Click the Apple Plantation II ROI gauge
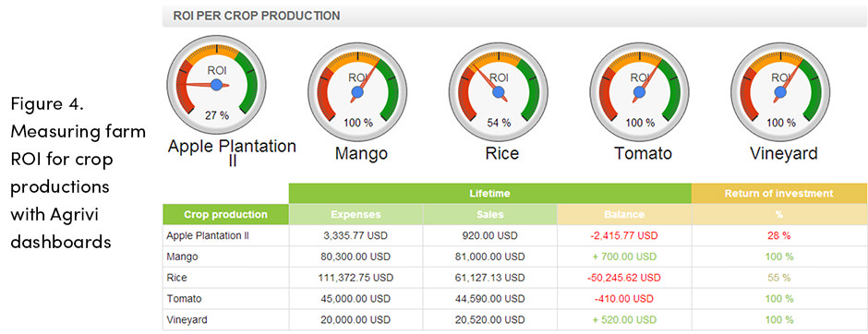868x334 pixels. [216, 85]
